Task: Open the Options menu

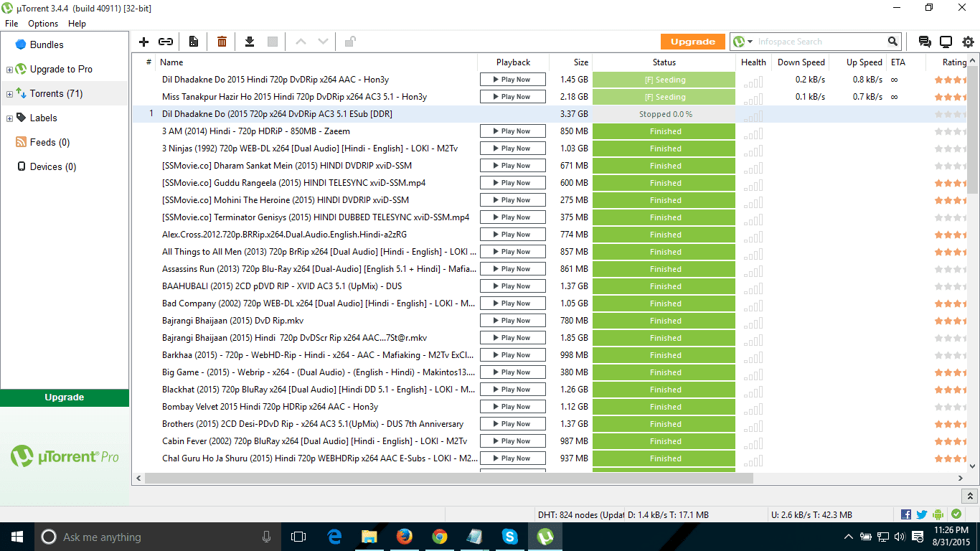Action: click(43, 24)
